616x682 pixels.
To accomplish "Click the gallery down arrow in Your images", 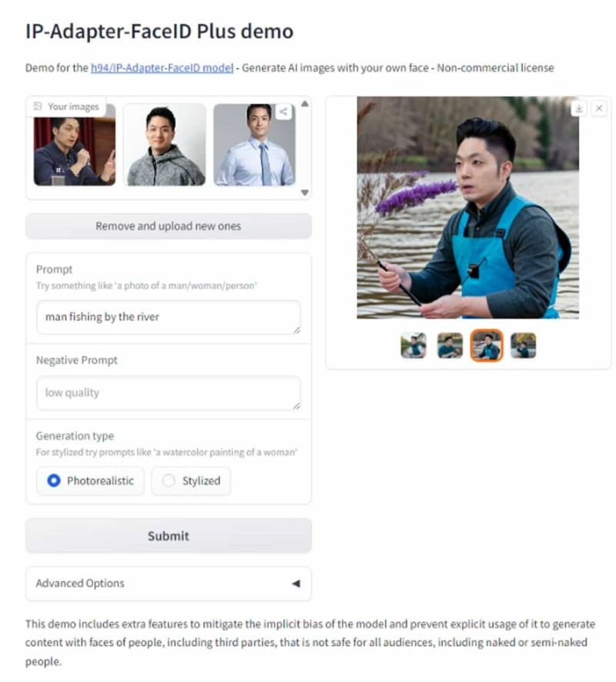I will click(x=305, y=192).
